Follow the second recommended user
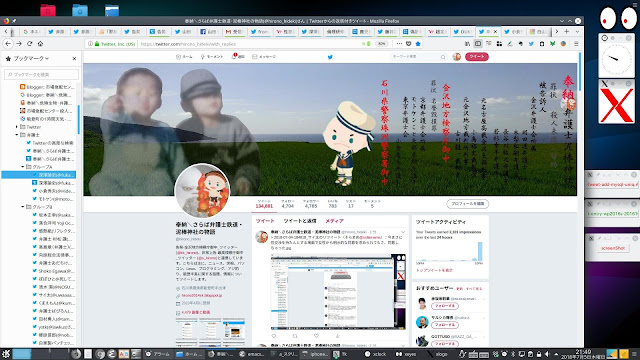This screenshot has width=640, height=360. [444, 325]
